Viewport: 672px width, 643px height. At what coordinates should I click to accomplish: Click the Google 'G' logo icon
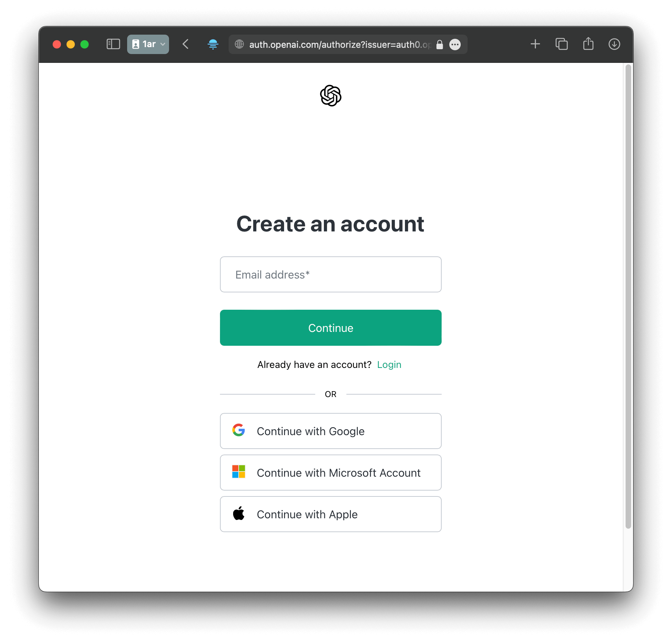(238, 431)
